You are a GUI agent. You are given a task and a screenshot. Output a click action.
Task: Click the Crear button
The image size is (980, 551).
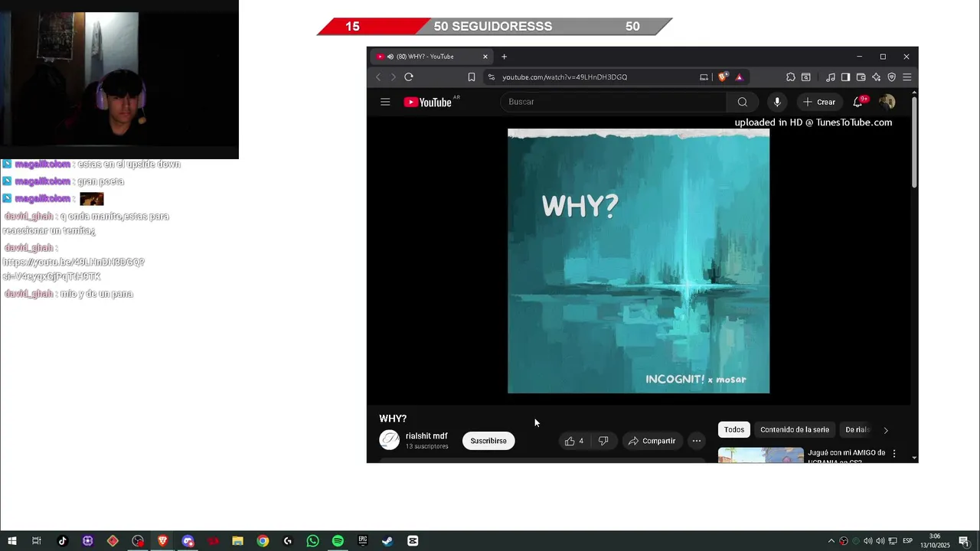pos(819,102)
